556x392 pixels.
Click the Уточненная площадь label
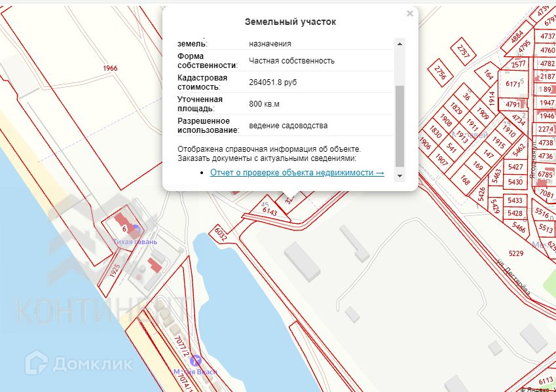(200, 104)
